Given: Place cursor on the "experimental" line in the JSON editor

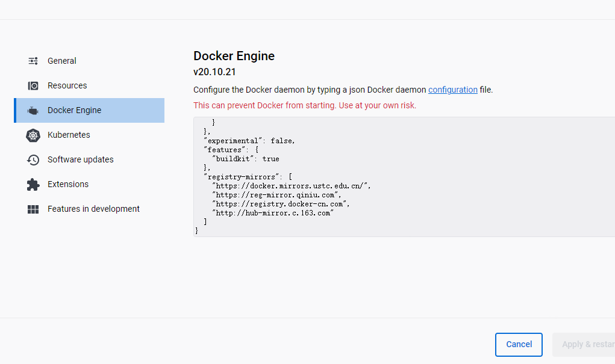Looking at the screenshot, I should [249, 141].
